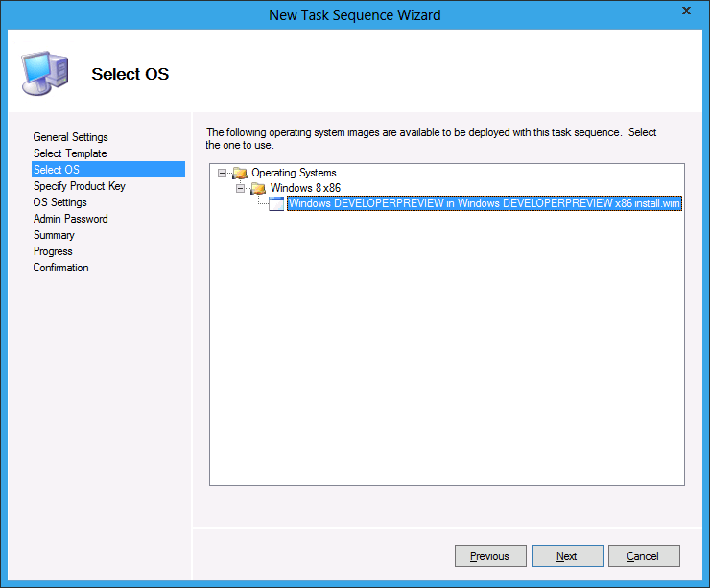710x588 pixels.
Task: Switch to the Admin Password step
Action: tap(70, 219)
